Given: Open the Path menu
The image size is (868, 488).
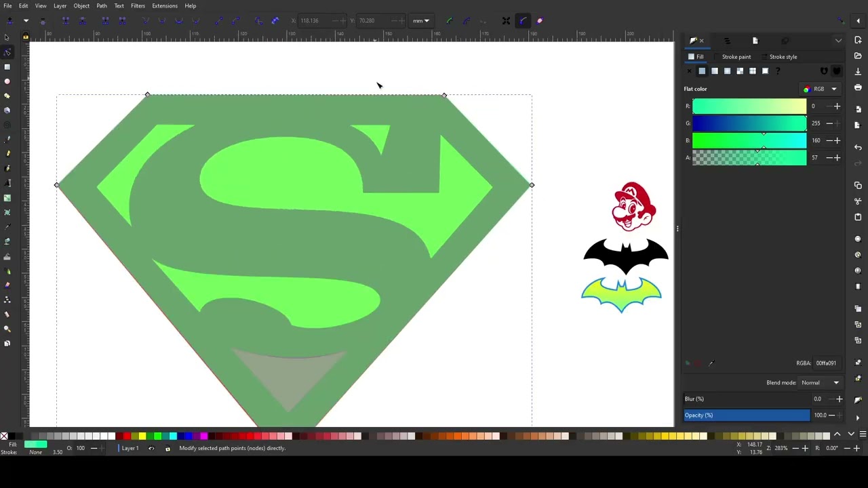Looking at the screenshot, I should pyautogui.click(x=102, y=5).
